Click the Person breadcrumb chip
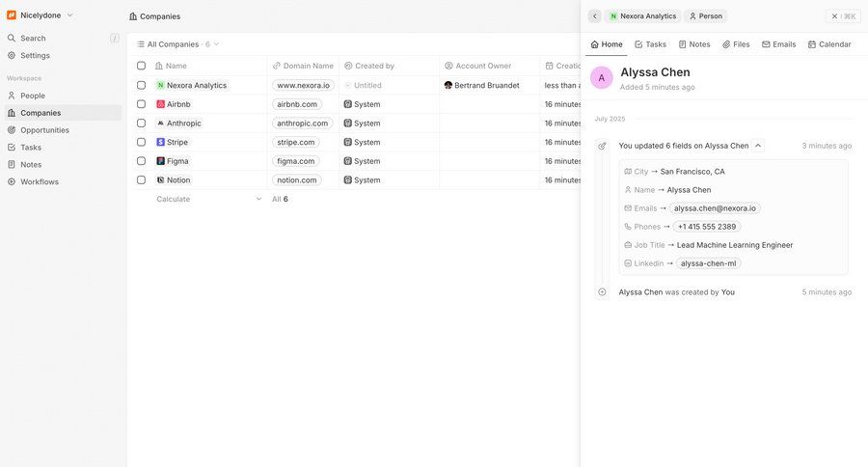 click(706, 16)
